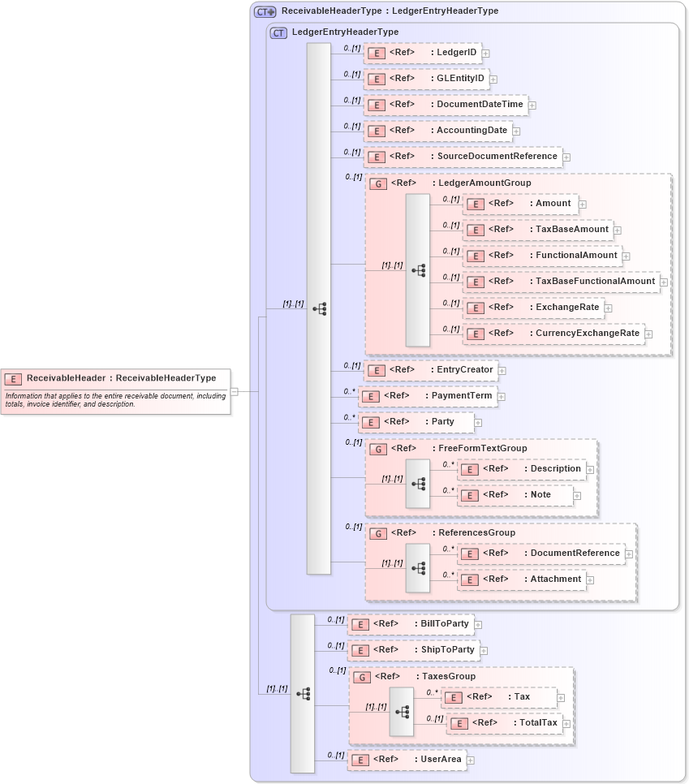Click the E icon on the ReceivableHeader element
Image resolution: width=689 pixels, height=784 pixels.
pos(13,377)
